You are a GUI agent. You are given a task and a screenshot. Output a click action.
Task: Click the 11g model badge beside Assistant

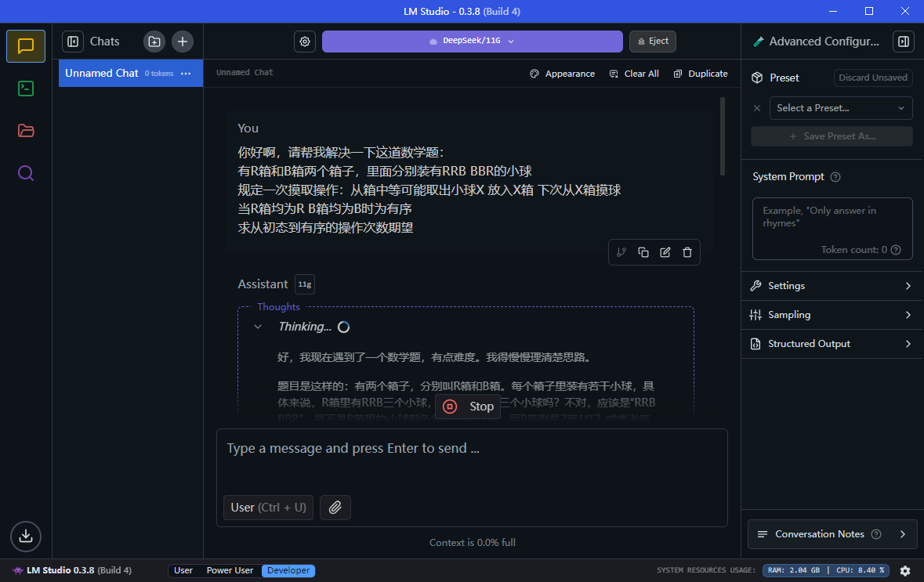click(x=305, y=284)
